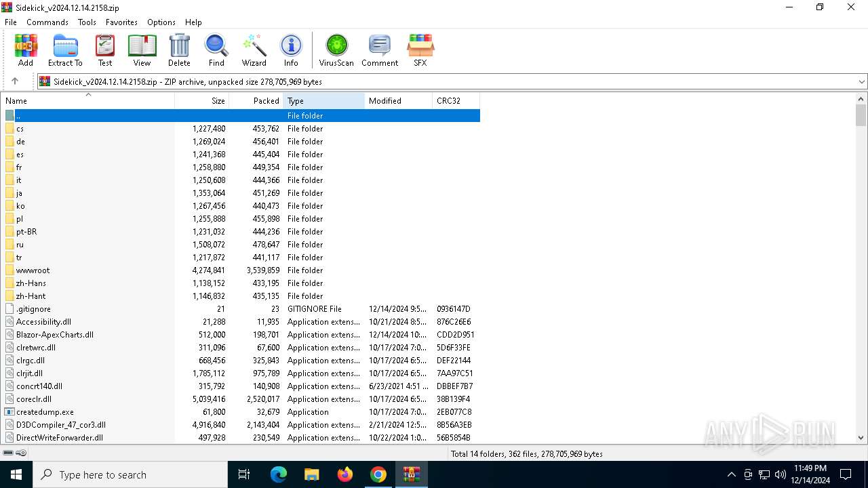
Task: Sort by Type column header
Action: tap(324, 101)
